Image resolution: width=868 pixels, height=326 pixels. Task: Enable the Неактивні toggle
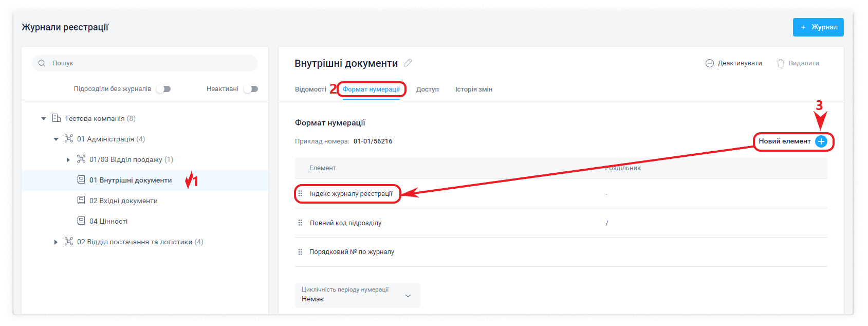click(250, 89)
